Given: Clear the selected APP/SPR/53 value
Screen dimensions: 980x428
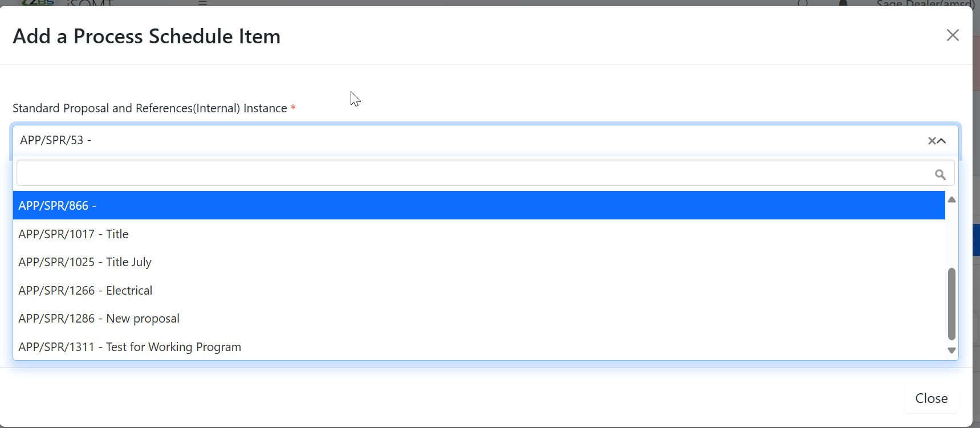Looking at the screenshot, I should [x=932, y=141].
